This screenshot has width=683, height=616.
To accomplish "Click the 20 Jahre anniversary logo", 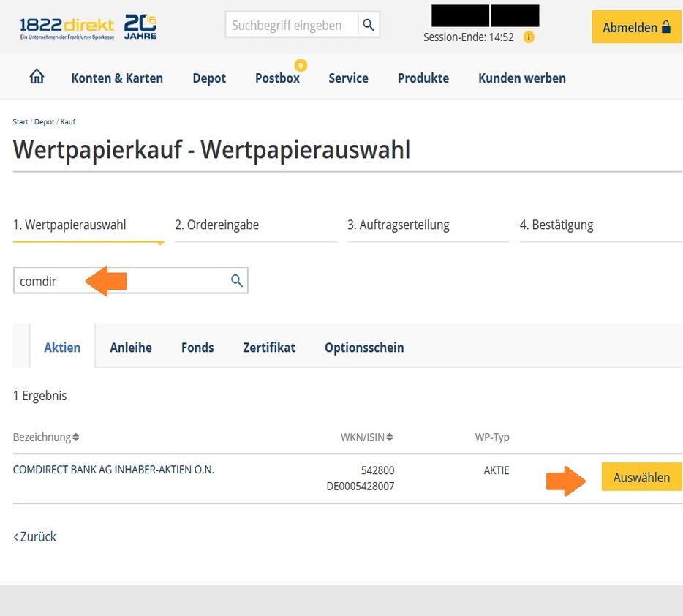I will click(140, 26).
